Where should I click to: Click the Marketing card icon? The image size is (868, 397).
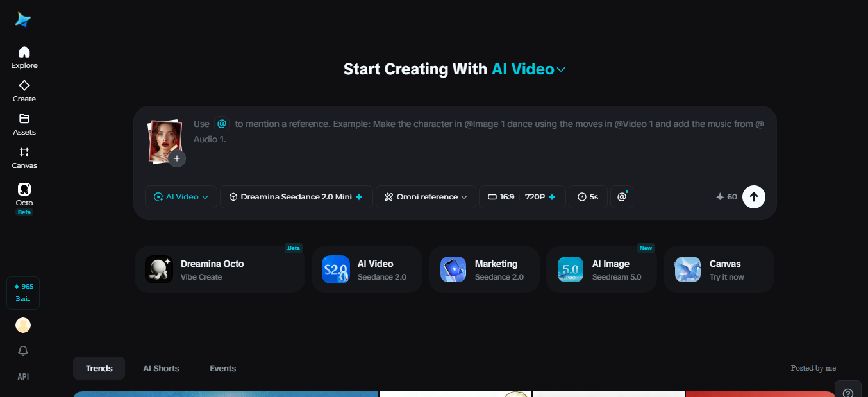coord(453,269)
